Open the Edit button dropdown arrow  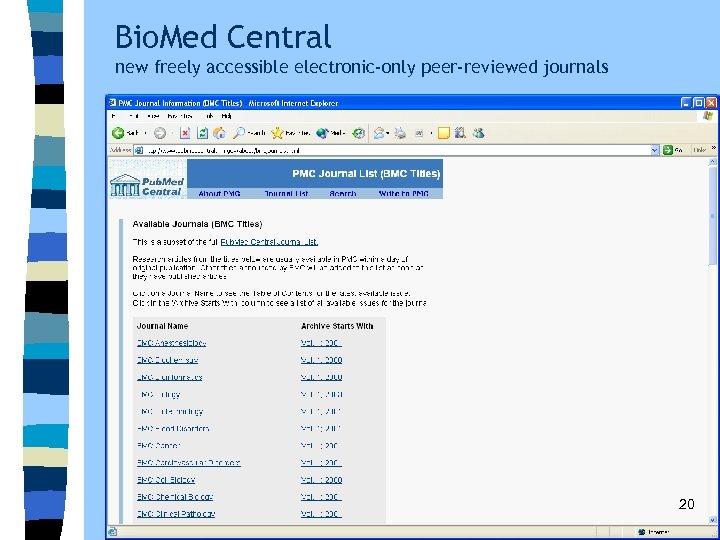pos(431,133)
